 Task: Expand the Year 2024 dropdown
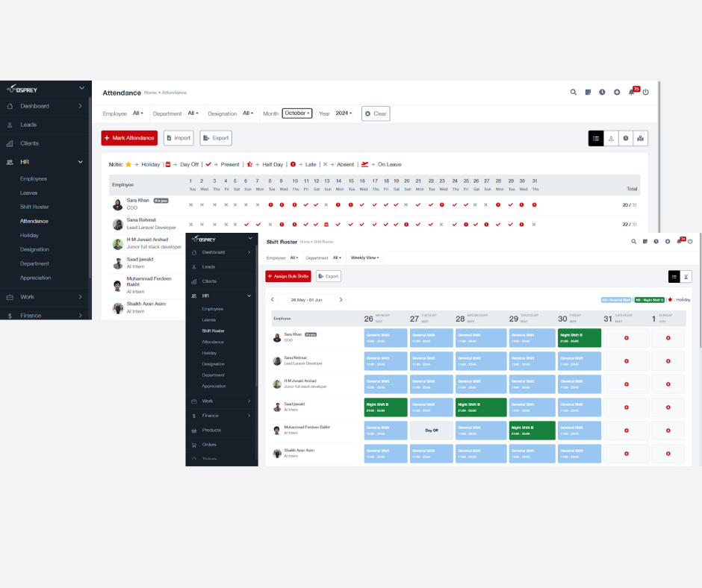pyautogui.click(x=344, y=113)
